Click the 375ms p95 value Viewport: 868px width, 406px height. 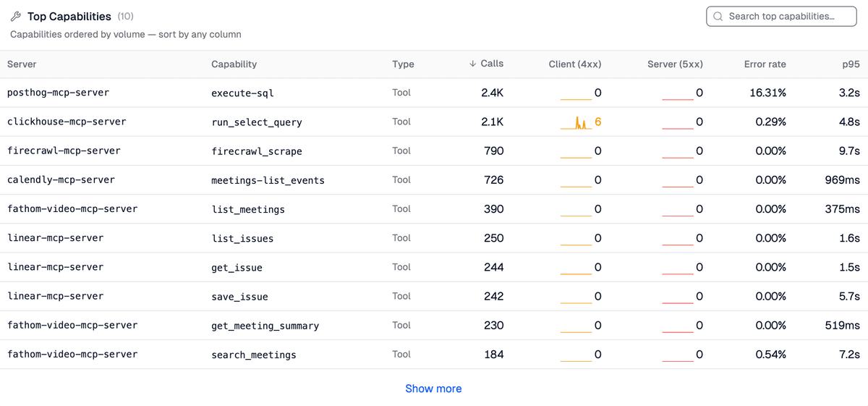click(x=842, y=208)
